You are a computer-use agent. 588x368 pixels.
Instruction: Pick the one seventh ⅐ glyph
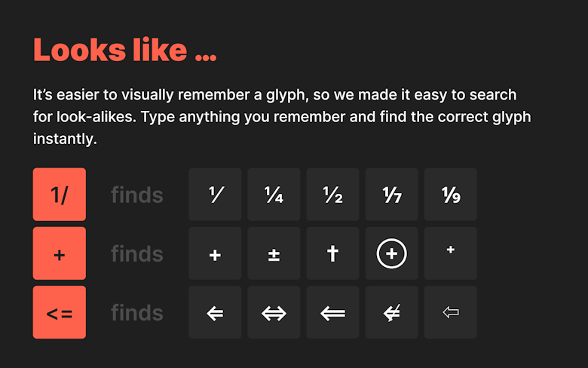tap(391, 195)
